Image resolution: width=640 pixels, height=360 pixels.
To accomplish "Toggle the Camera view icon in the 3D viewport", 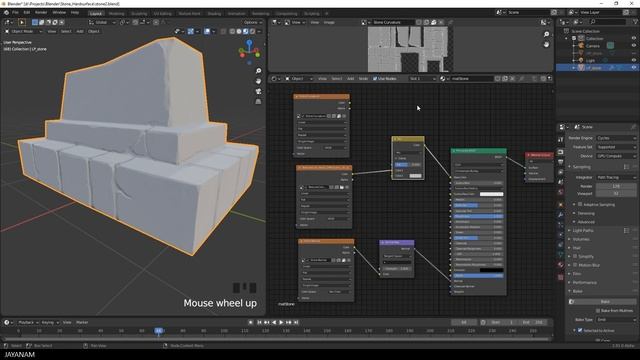I will (258, 91).
